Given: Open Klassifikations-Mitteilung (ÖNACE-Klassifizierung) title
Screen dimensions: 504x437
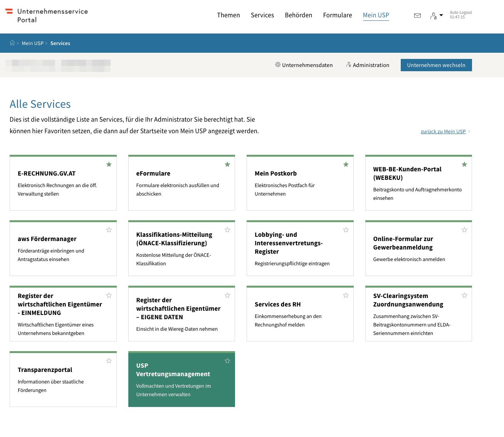Looking at the screenshot, I should point(174,239).
